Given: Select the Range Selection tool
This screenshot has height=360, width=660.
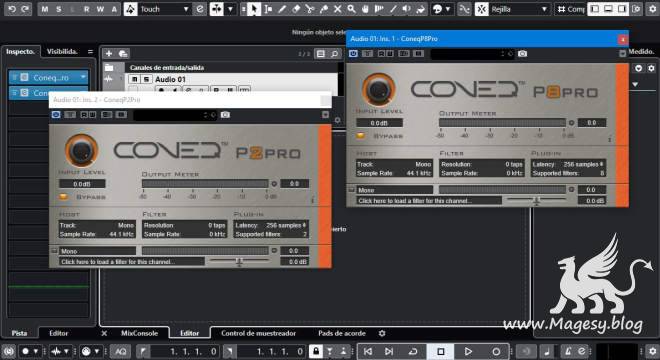Looking at the screenshot, I should (268, 9).
